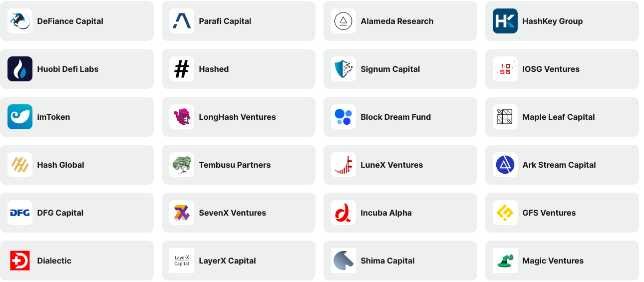This screenshot has width=644, height=282.
Task: Click the DeFiance Capital horse logo
Action: (20, 21)
